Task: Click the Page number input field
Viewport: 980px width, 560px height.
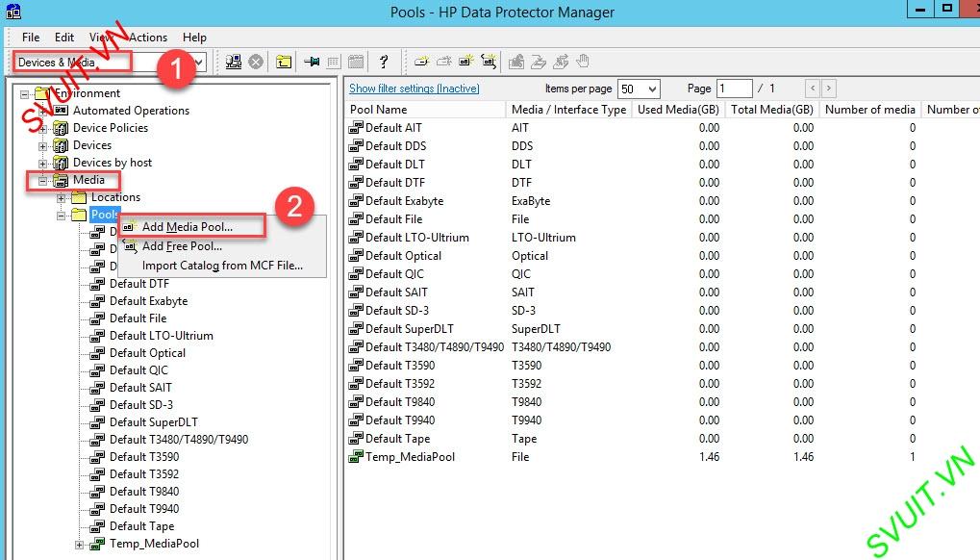Action: 735,89
